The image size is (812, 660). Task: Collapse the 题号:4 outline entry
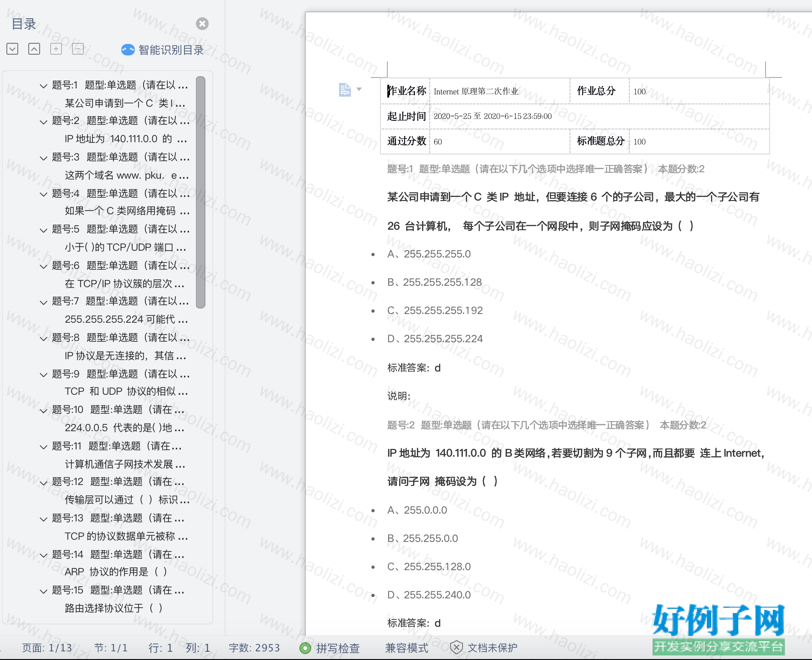pyautogui.click(x=43, y=194)
